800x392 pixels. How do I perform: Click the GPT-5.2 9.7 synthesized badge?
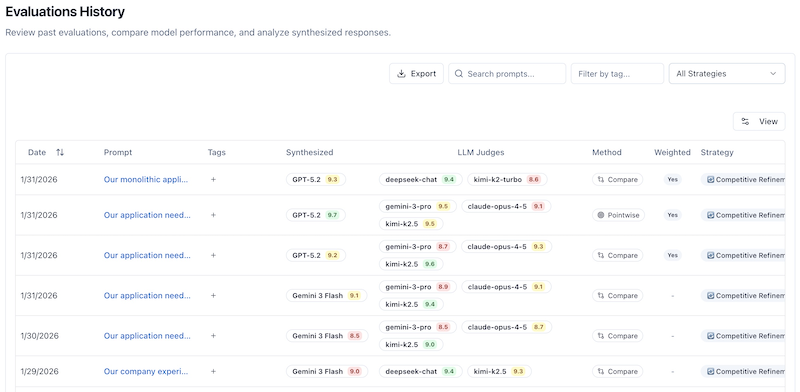pos(316,215)
